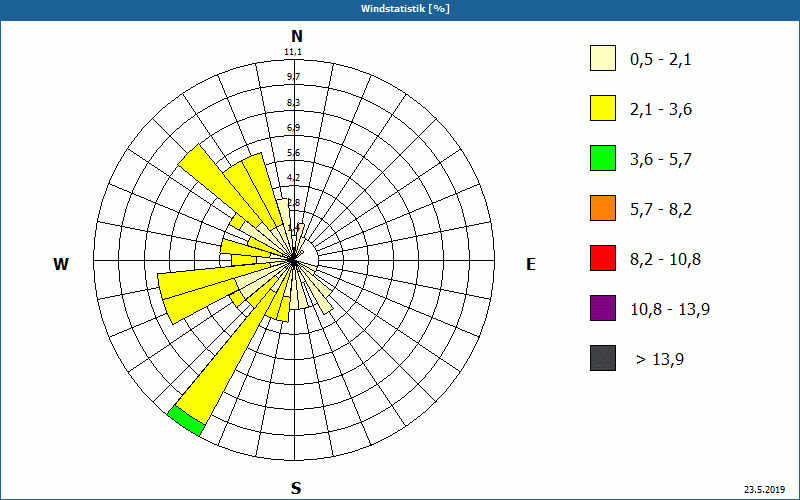Click the 11,1 ring scale label
The image size is (800, 500).
click(x=293, y=52)
